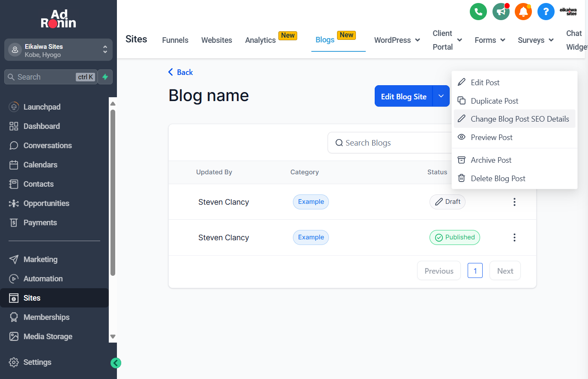Viewport: 588px width, 379px height.
Task: Select Archive Post in the menu
Action: (514, 160)
